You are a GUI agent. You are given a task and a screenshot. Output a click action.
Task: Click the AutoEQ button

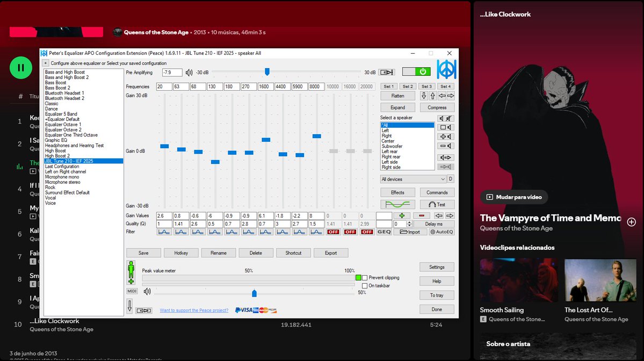tap(442, 232)
